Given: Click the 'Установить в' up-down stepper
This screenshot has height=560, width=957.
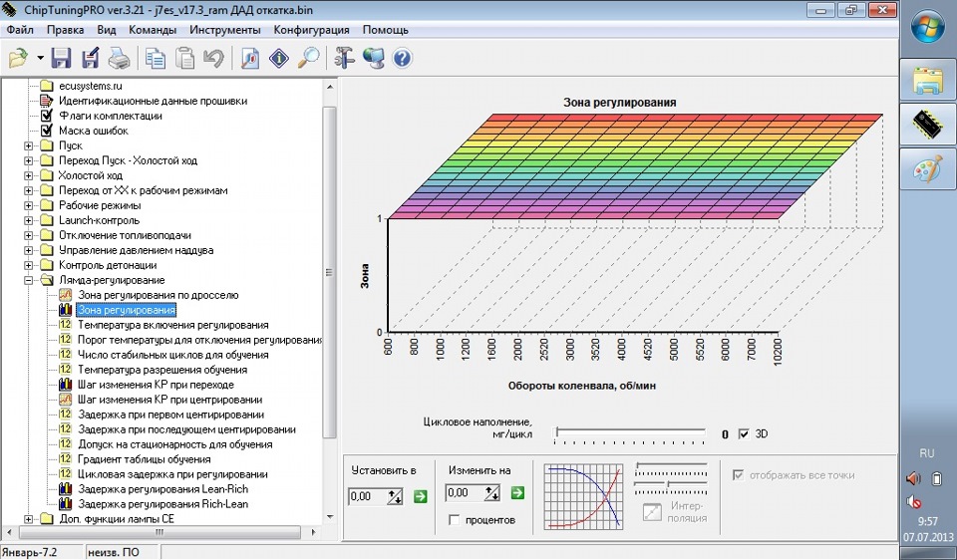Looking at the screenshot, I should [395, 496].
